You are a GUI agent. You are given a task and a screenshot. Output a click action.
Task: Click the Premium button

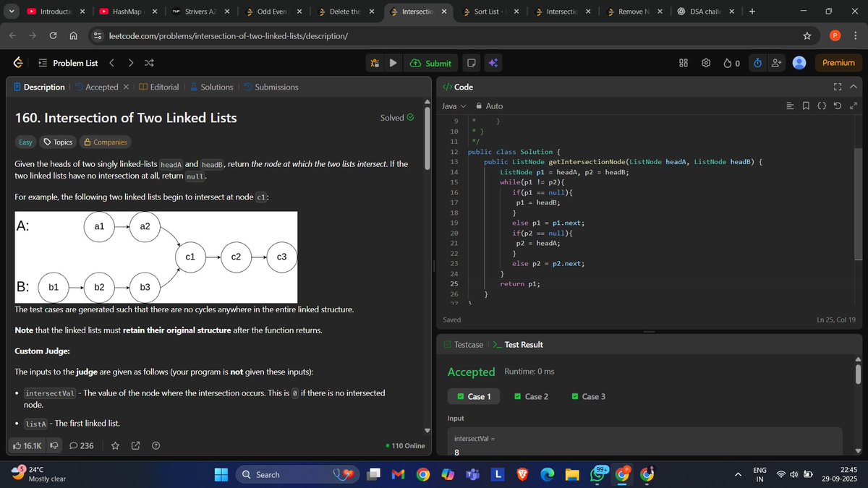pos(838,63)
